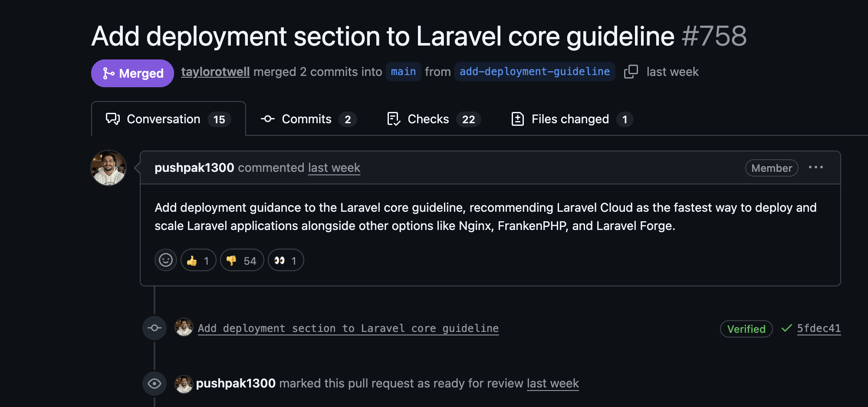Click pushpak1300's avatar photo
868x407 pixels.
[108, 168]
